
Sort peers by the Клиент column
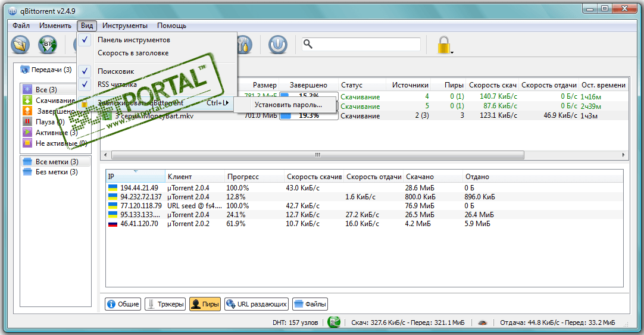tap(195, 177)
